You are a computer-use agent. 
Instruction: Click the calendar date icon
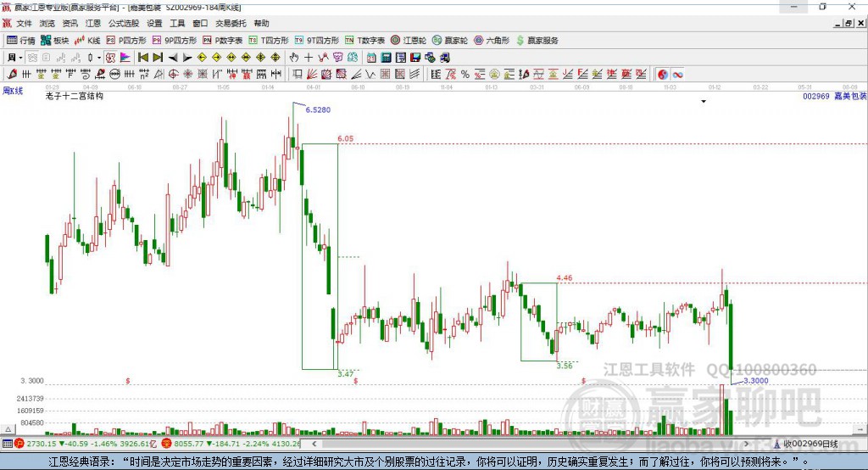point(371,57)
